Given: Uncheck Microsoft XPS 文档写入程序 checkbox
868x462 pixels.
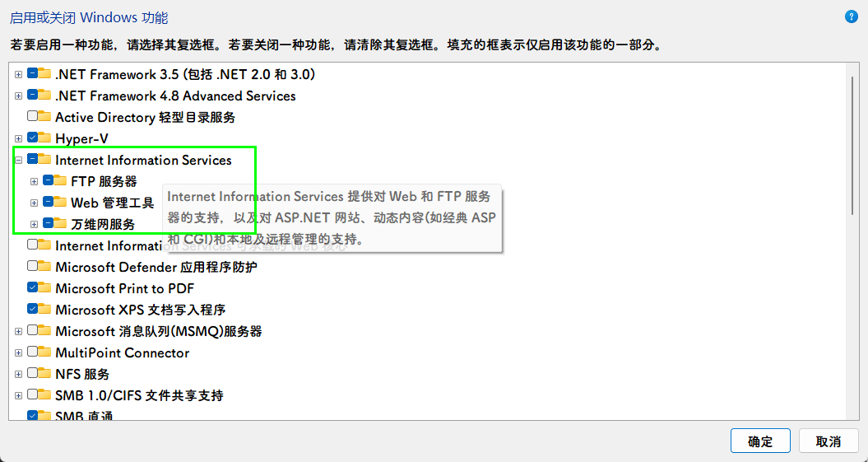Looking at the screenshot, I should click(x=32, y=310).
